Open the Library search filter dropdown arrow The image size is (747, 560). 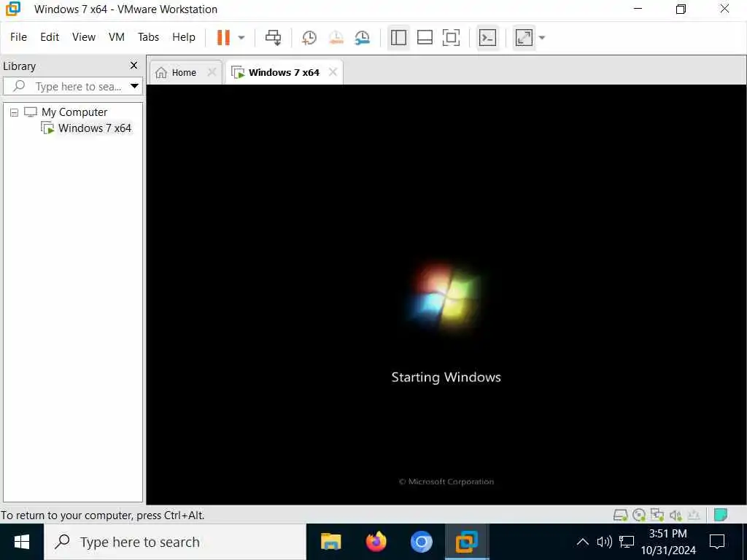click(x=134, y=86)
